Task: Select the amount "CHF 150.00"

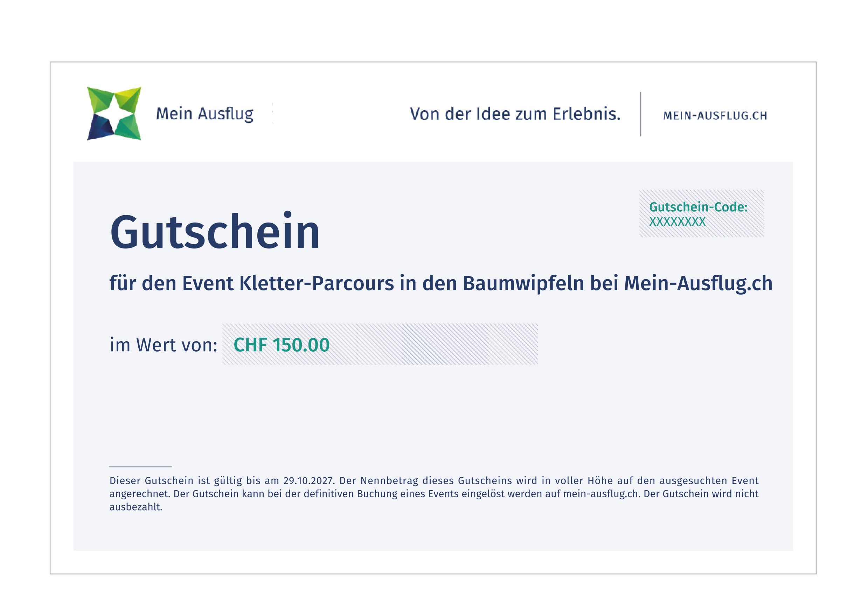Action: pos(282,345)
